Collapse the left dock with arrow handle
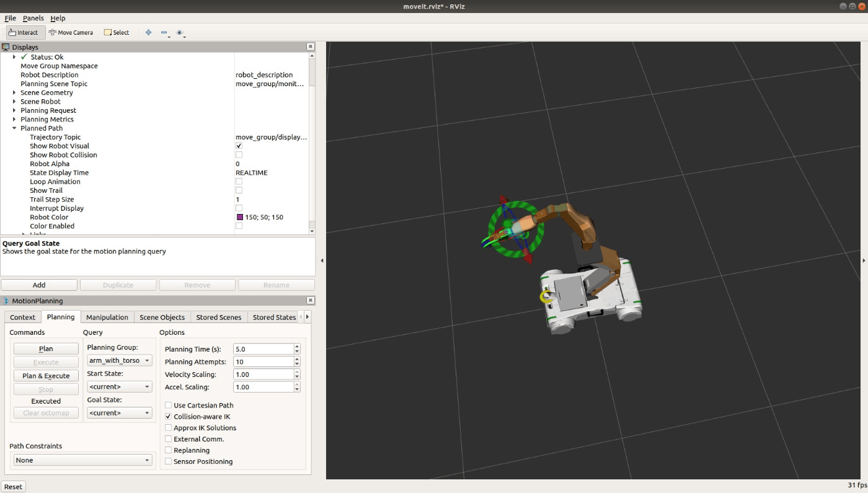 [322, 260]
